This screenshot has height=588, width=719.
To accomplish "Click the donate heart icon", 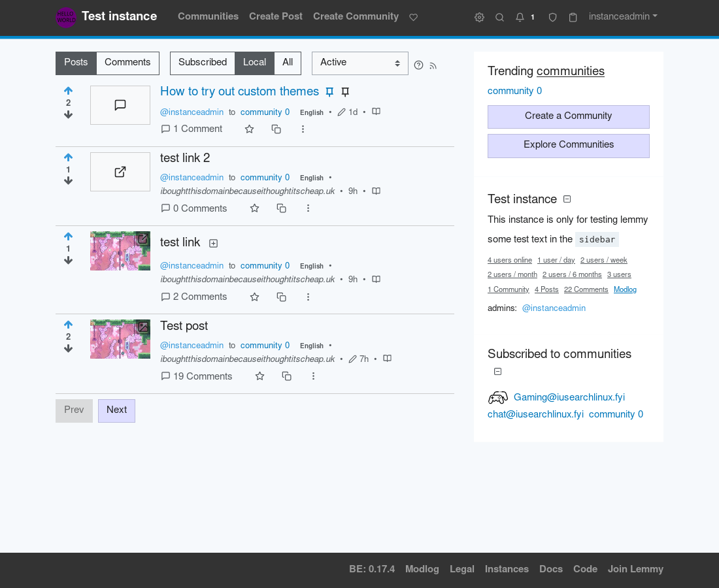I will point(413,18).
